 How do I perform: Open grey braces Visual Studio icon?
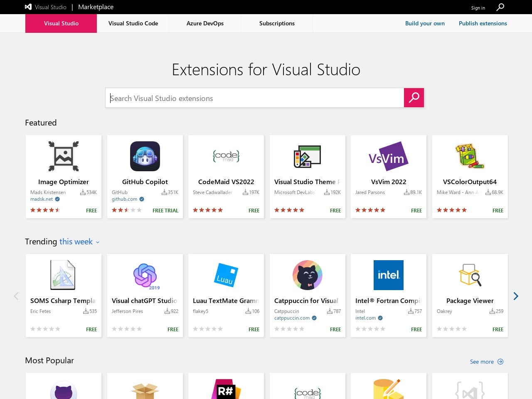pyautogui.click(x=470, y=390)
